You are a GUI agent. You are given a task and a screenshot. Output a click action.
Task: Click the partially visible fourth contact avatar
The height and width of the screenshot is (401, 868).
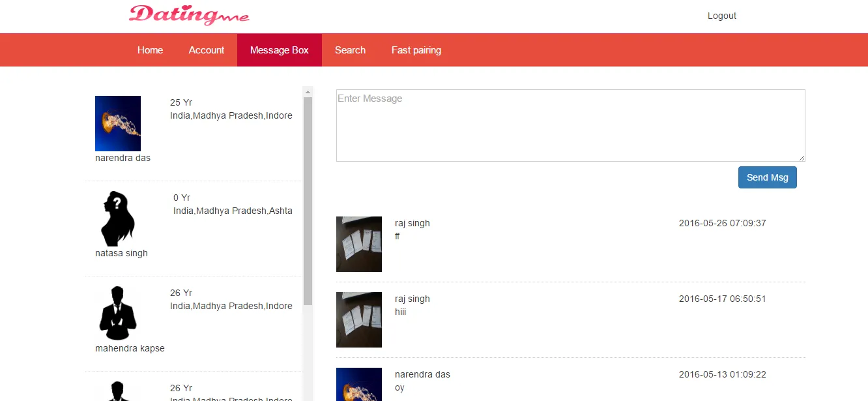tap(118, 391)
